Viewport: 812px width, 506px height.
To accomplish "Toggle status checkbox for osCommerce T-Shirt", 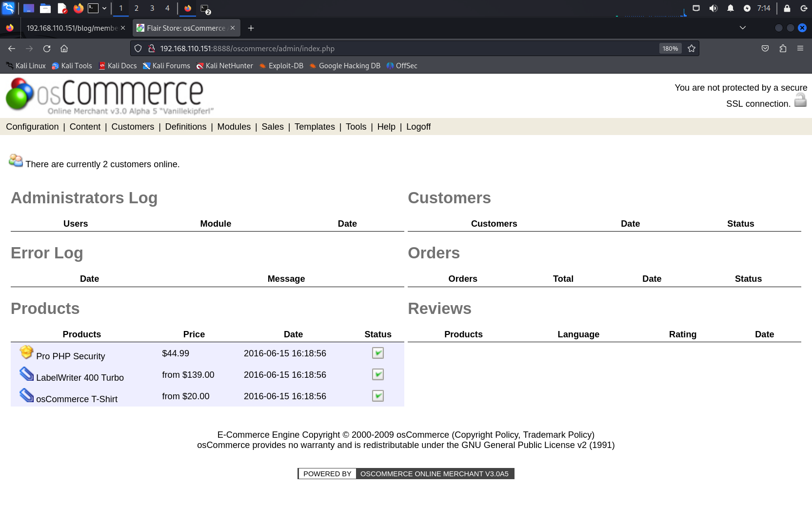I will [x=378, y=396].
